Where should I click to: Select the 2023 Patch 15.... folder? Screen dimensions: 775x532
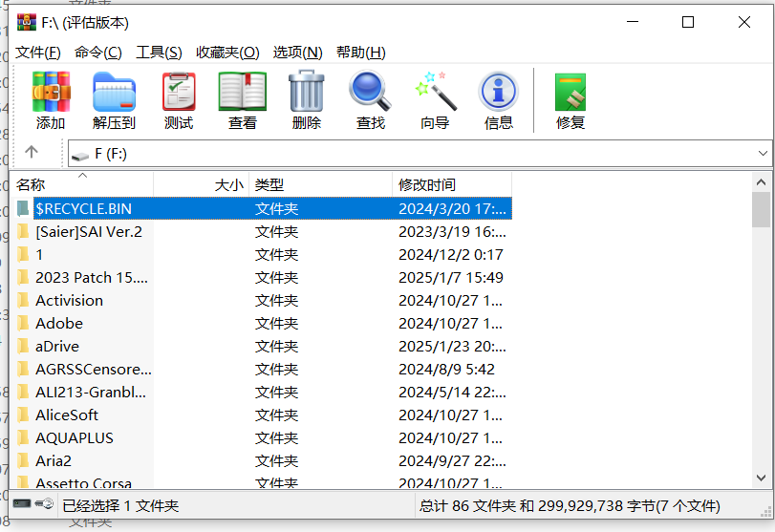click(x=92, y=278)
